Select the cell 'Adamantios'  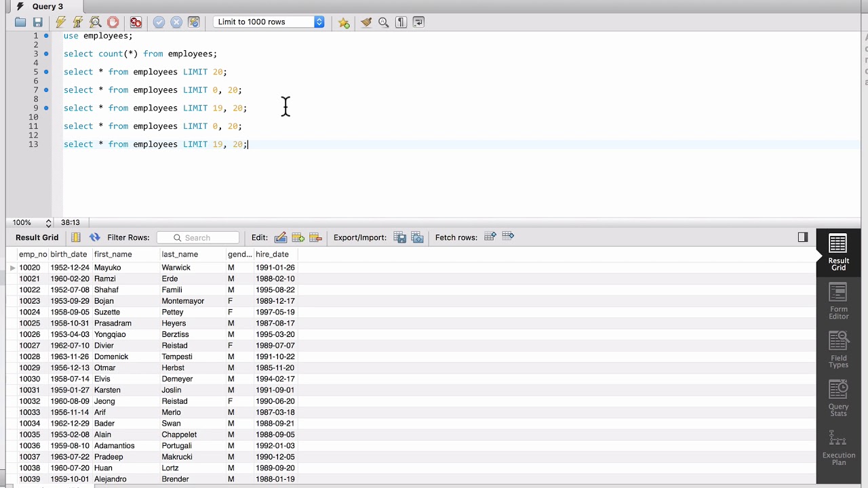click(x=126, y=446)
